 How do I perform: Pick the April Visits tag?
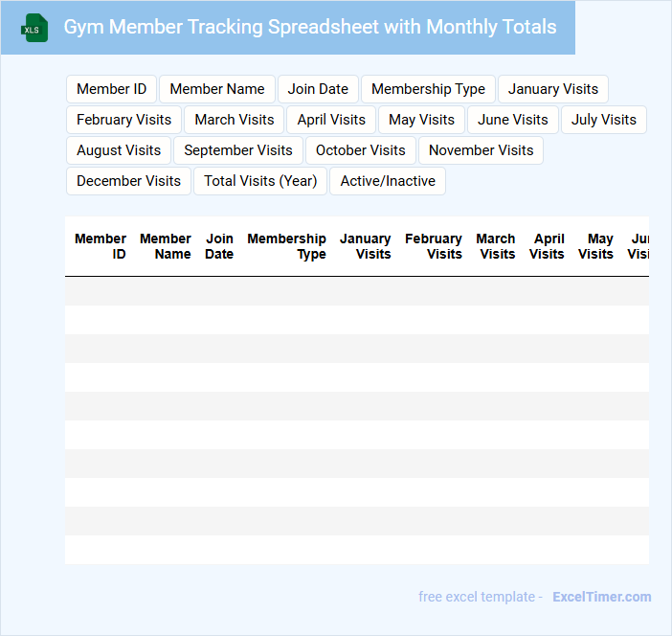click(x=331, y=120)
